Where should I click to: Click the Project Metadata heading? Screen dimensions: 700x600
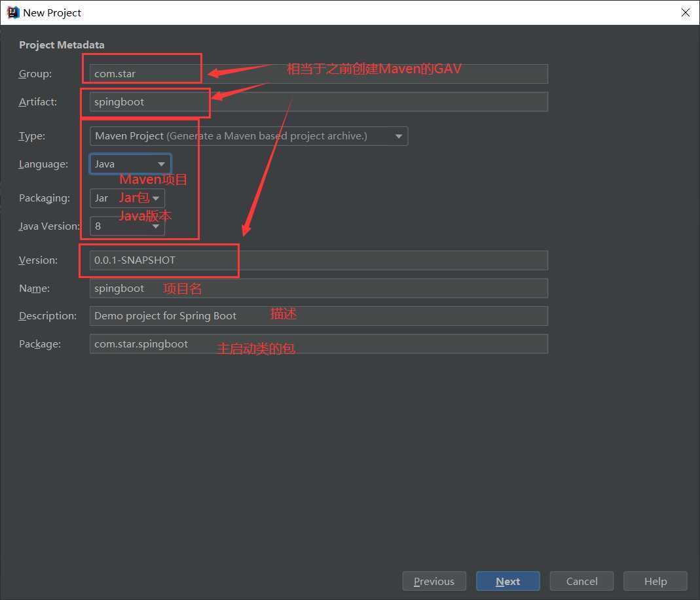tap(62, 45)
